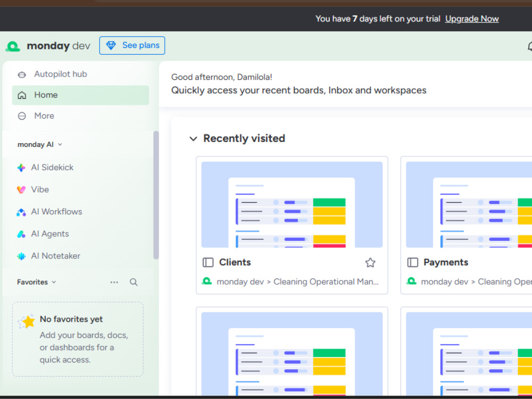Click the AI Workflows icon
The height and width of the screenshot is (399, 532).
pyautogui.click(x=21, y=212)
